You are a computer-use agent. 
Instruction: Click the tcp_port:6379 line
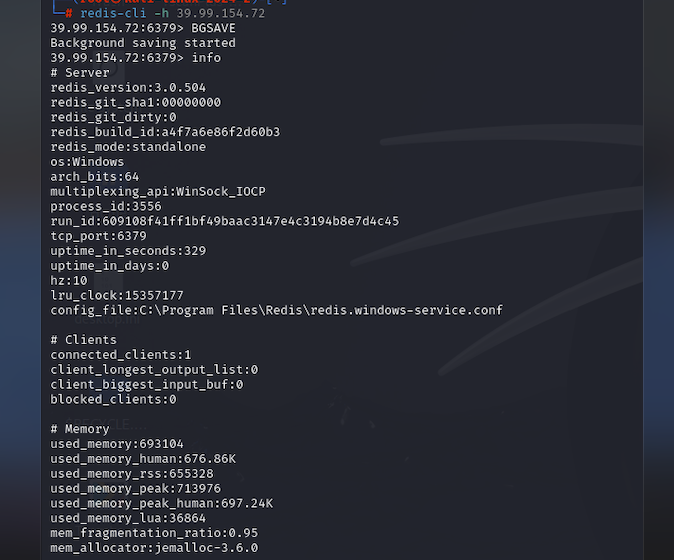98,236
